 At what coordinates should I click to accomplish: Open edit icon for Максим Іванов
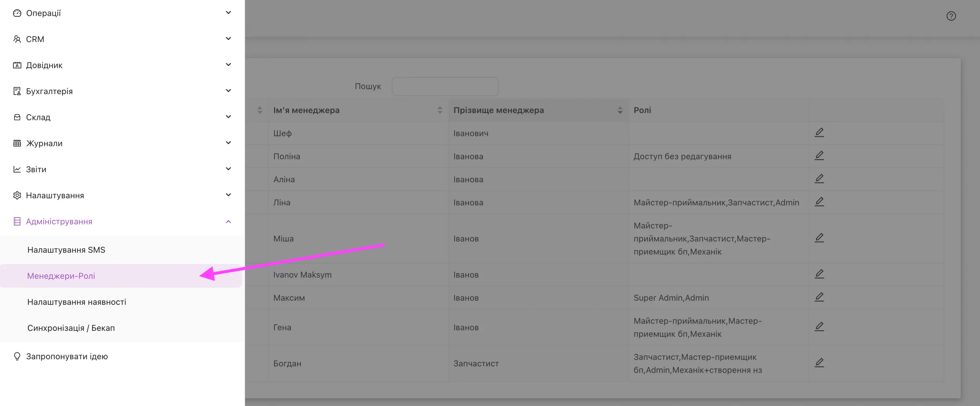(x=819, y=297)
